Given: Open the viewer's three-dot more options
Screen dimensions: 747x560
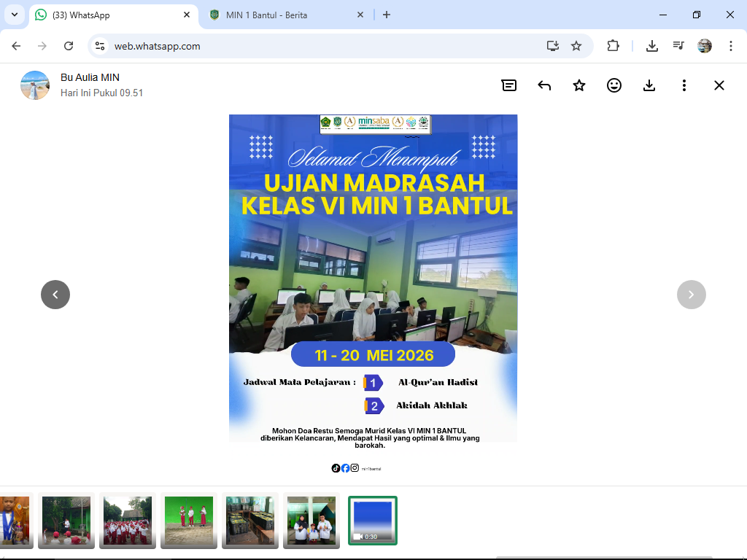Looking at the screenshot, I should (x=684, y=85).
